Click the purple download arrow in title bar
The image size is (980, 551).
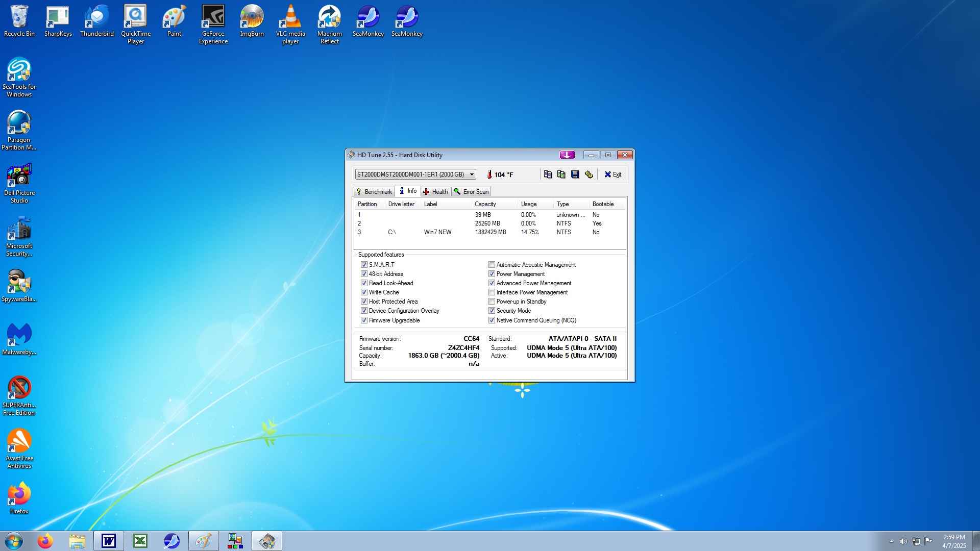[x=567, y=155]
